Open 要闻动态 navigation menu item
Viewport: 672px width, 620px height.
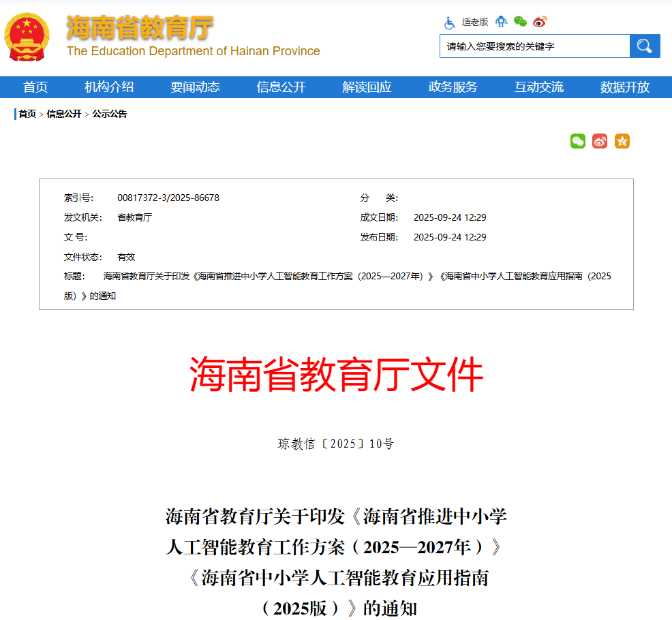click(x=195, y=87)
